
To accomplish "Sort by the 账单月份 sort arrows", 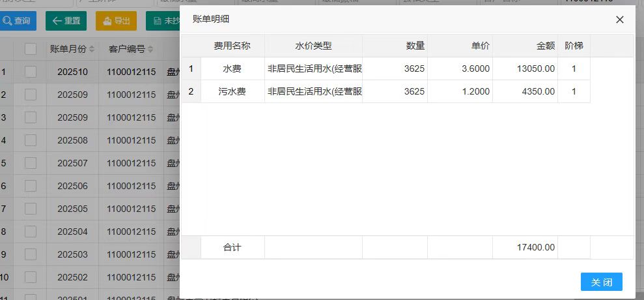I will pyautogui.click(x=92, y=50).
